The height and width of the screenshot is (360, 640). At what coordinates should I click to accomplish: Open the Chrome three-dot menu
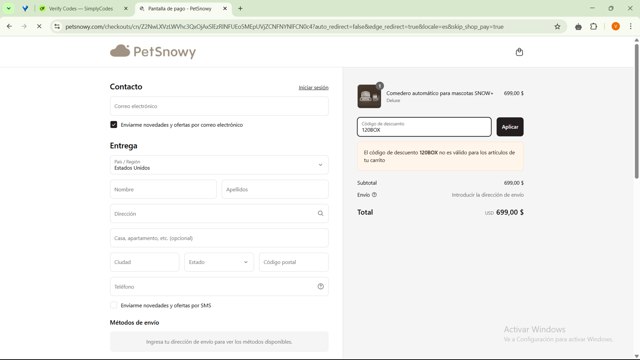pyautogui.click(x=631, y=27)
